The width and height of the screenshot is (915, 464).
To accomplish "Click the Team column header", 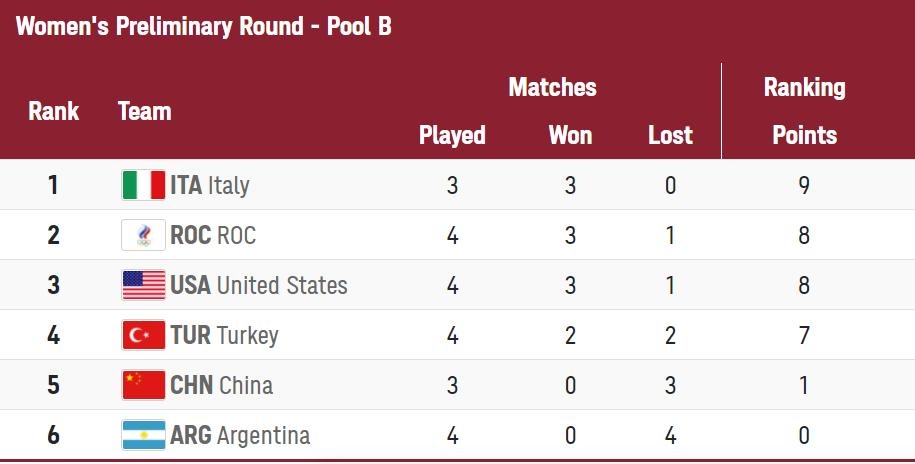I will (144, 111).
